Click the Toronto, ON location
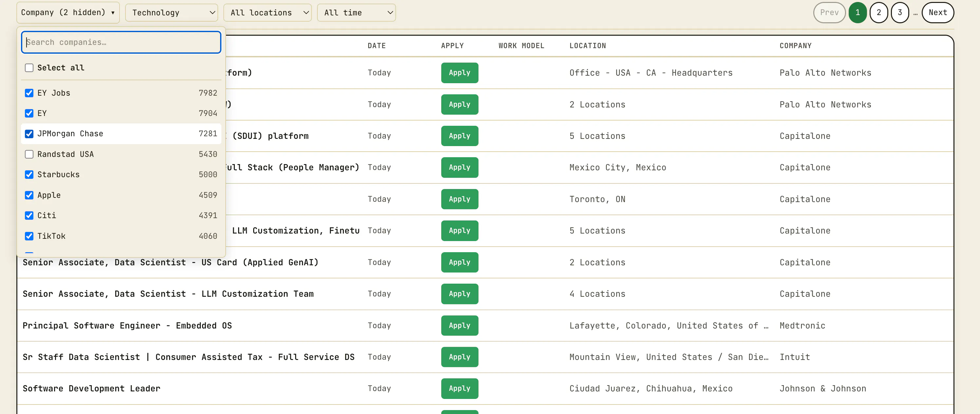 (x=597, y=199)
